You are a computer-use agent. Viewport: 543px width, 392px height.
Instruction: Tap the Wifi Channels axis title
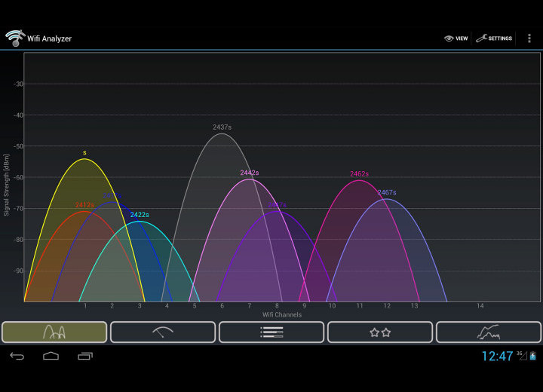(x=282, y=315)
